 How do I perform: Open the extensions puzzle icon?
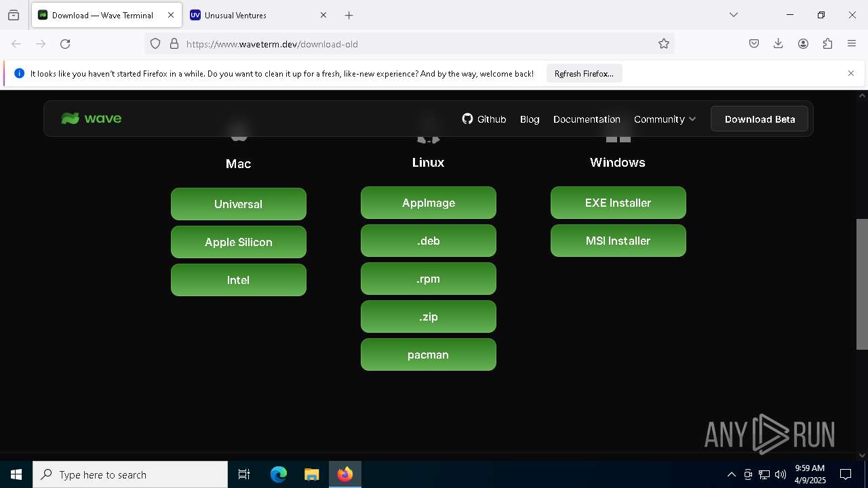(827, 44)
